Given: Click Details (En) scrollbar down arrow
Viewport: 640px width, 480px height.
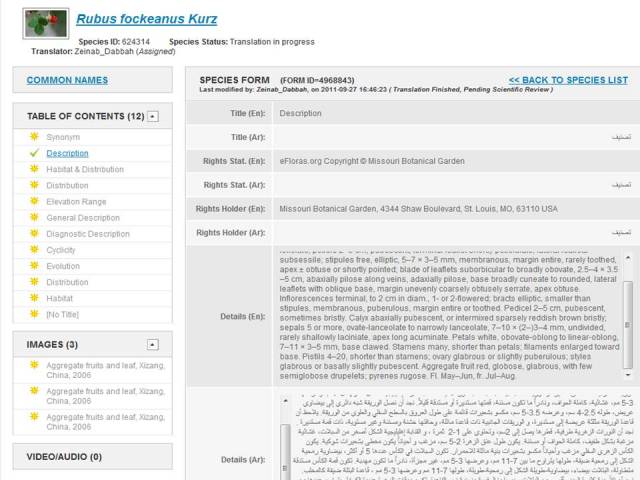Looking at the screenshot, I should point(628,375).
